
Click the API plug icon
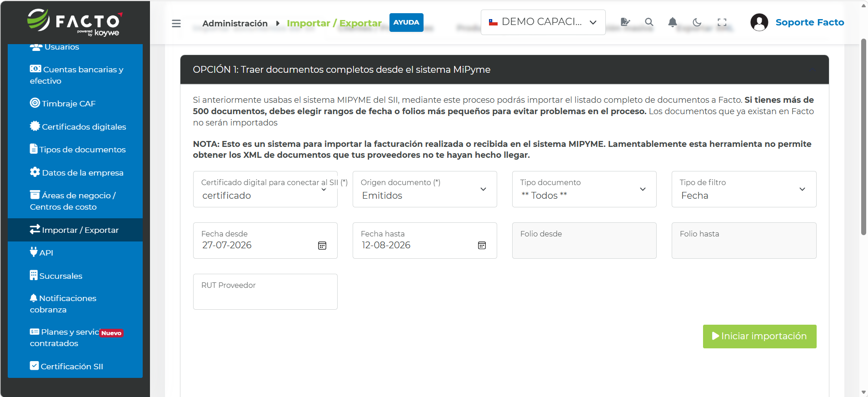point(34,251)
